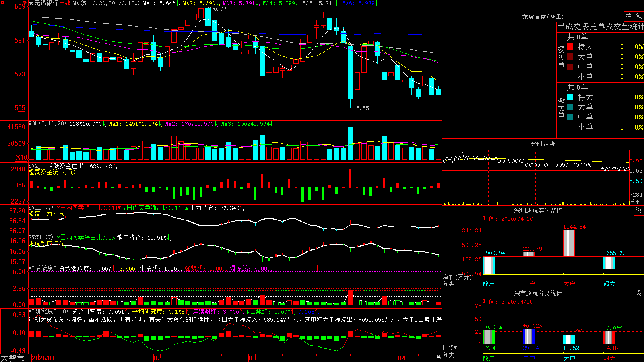Click the lock icon at the chart's bottom-right
The image size is (644, 362).
439,357
